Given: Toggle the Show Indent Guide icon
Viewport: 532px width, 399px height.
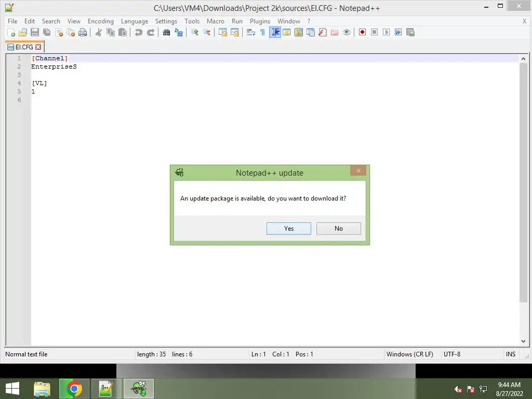Looking at the screenshot, I should 275,32.
